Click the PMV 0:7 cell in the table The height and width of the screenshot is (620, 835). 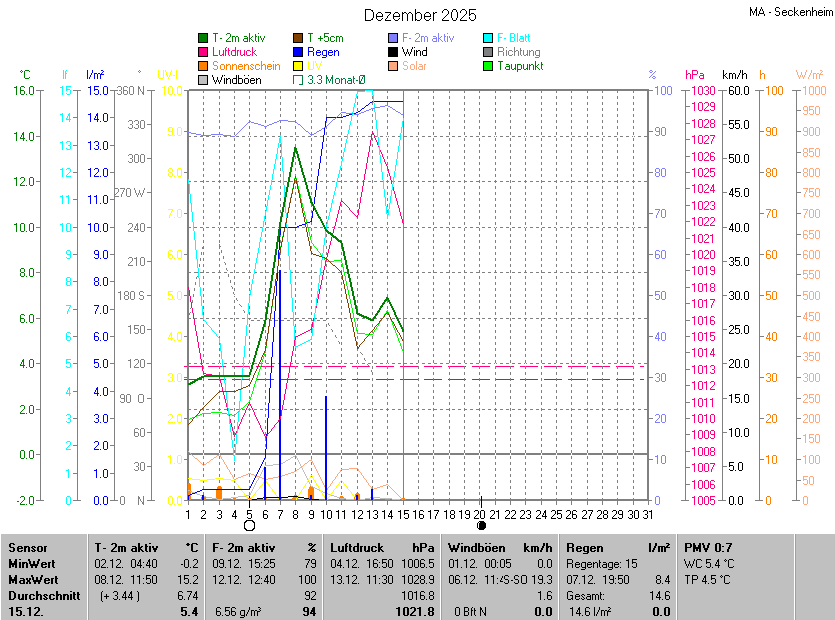pyautogui.click(x=708, y=548)
